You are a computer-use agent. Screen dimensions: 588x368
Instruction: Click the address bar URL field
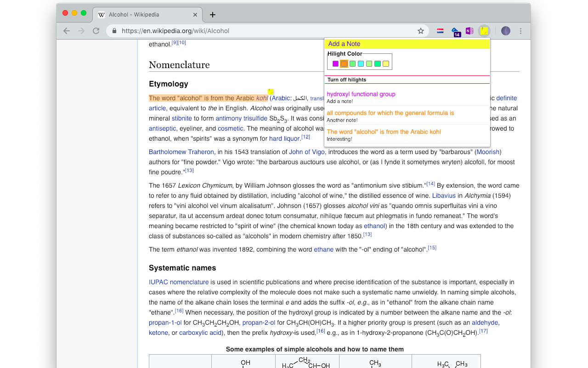pos(266,31)
